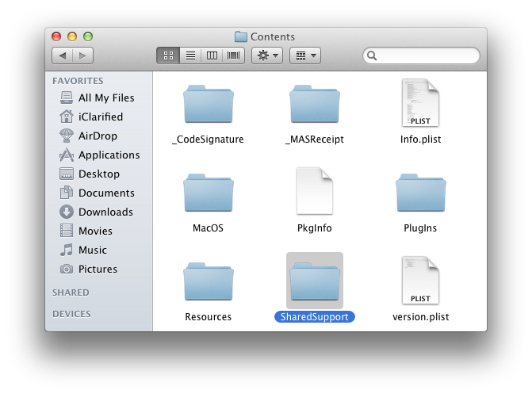532x394 pixels.
Task: Go to Applications in sidebar
Action: pyautogui.click(x=109, y=155)
